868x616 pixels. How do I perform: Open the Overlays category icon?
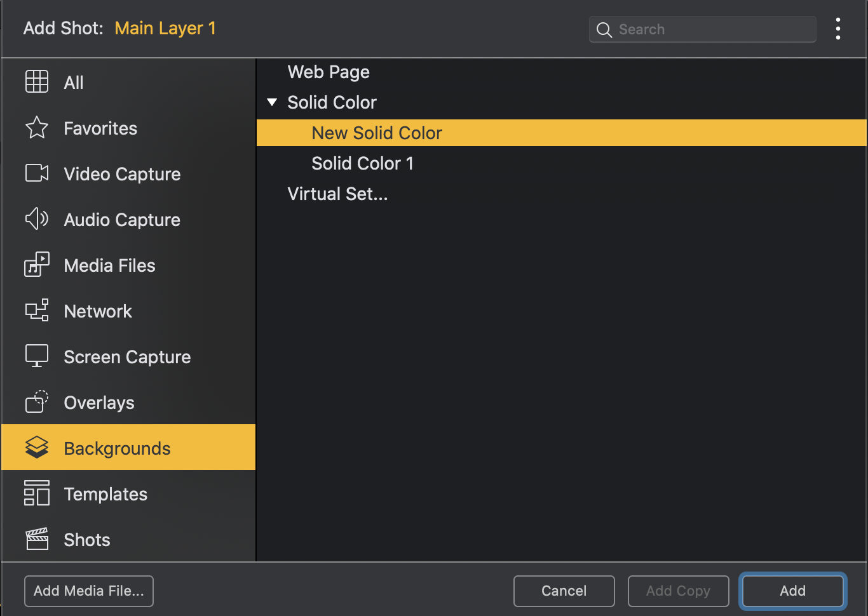[36, 402]
